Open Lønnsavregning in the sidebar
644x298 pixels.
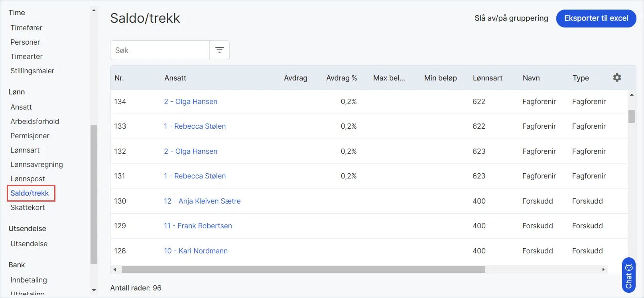(x=37, y=165)
